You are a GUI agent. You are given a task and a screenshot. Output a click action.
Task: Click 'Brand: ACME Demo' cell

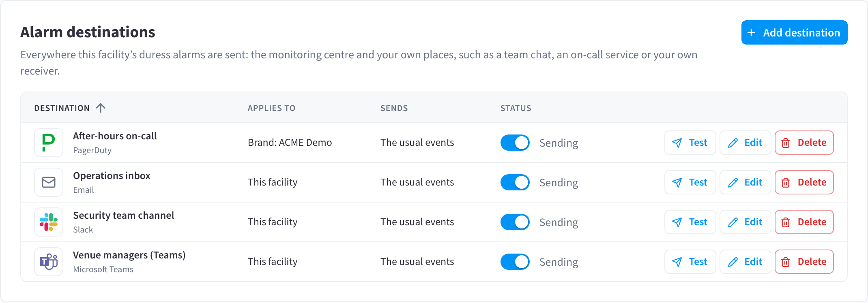290,143
